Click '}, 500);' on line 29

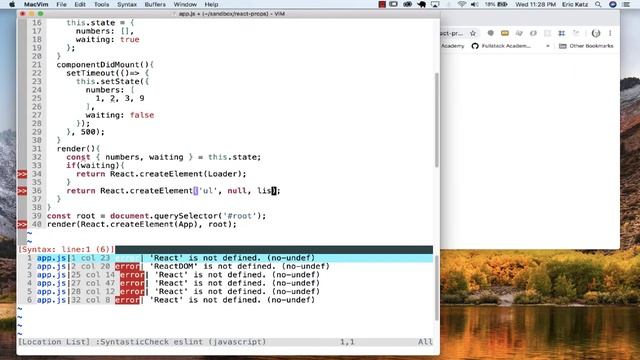point(86,132)
